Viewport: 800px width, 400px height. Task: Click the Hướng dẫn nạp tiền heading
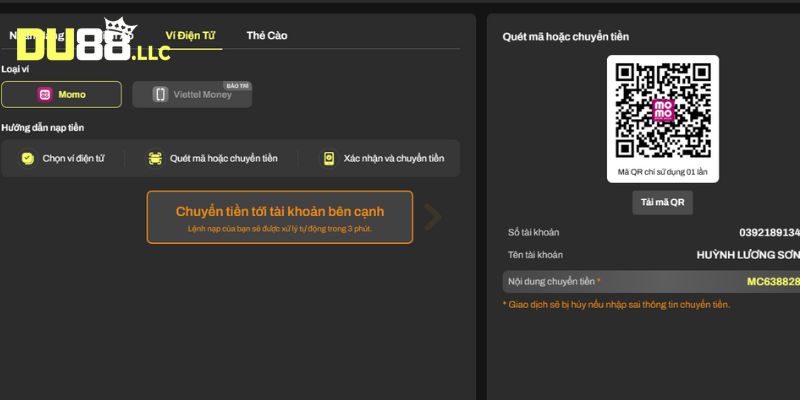tap(43, 128)
